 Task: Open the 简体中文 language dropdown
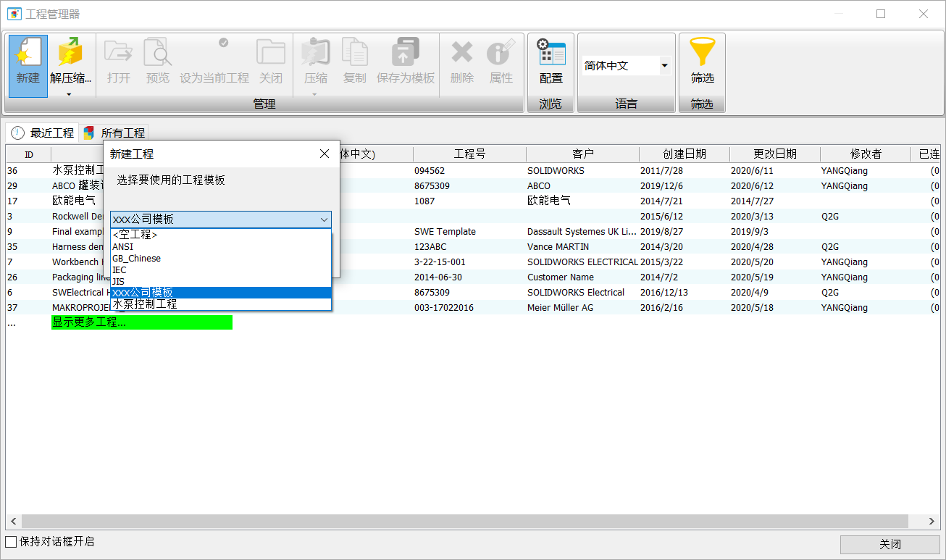point(664,66)
